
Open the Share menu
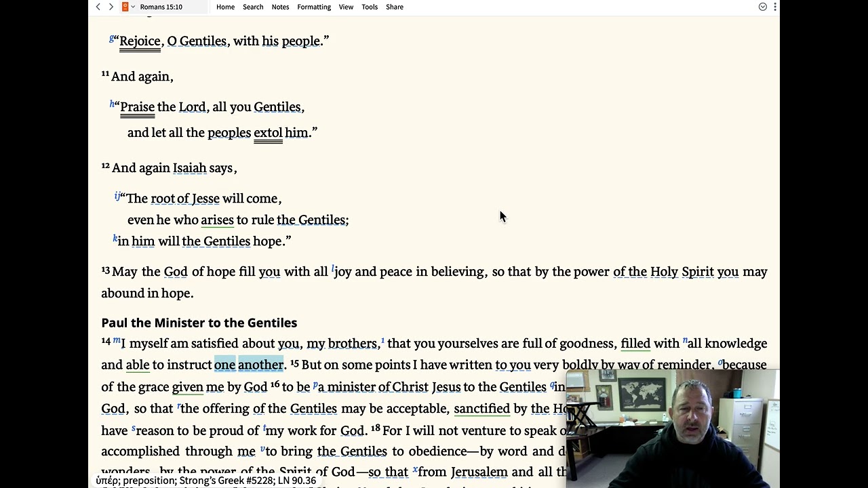pos(395,7)
